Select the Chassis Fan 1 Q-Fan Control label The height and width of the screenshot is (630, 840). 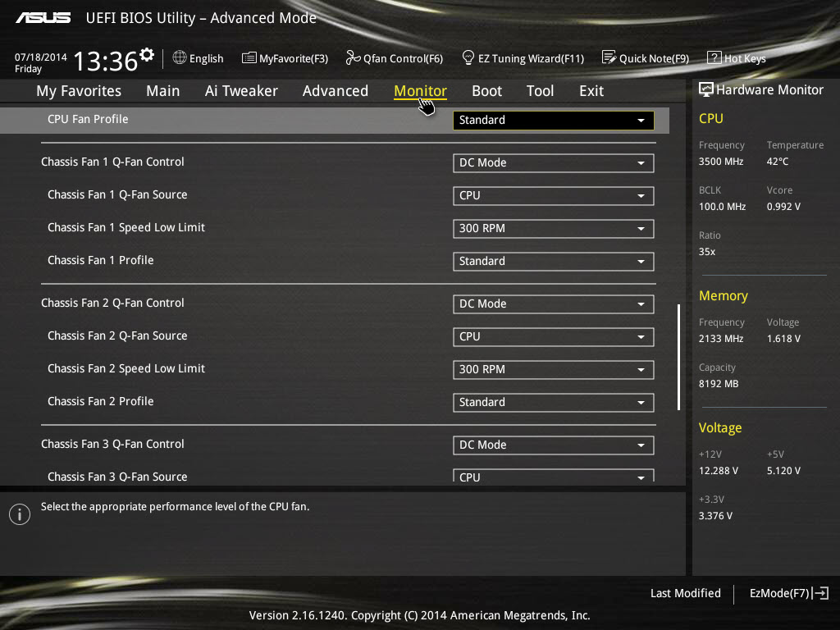point(112,162)
